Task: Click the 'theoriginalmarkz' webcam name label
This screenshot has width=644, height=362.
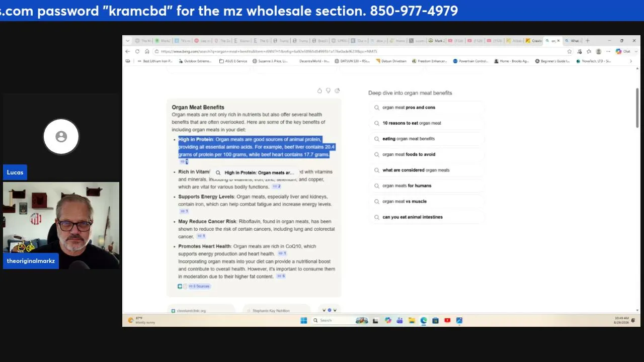Action: [x=31, y=261]
